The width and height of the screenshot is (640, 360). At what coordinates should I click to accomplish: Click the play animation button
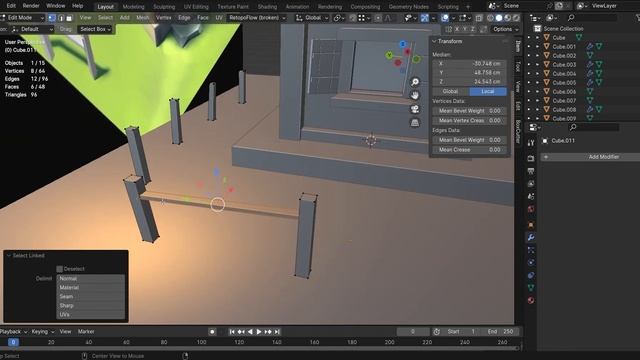(x=259, y=332)
